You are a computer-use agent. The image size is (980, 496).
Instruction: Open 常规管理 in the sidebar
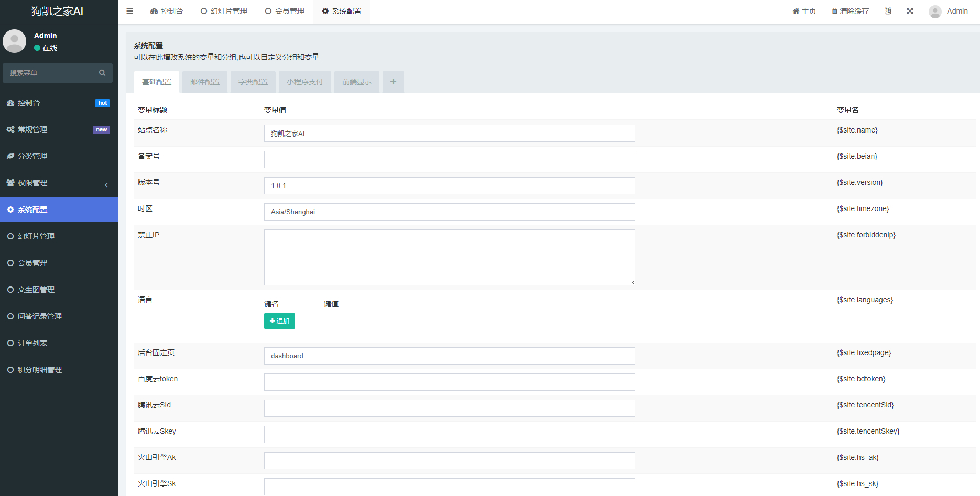click(x=59, y=129)
